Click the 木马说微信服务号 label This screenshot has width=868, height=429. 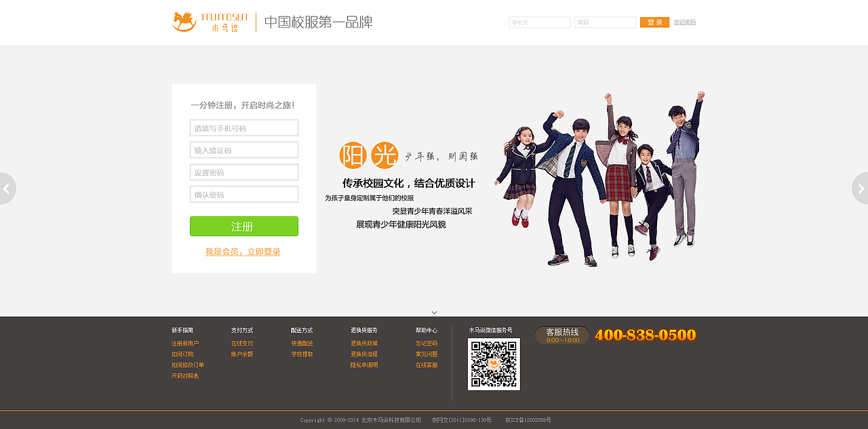tap(490, 330)
